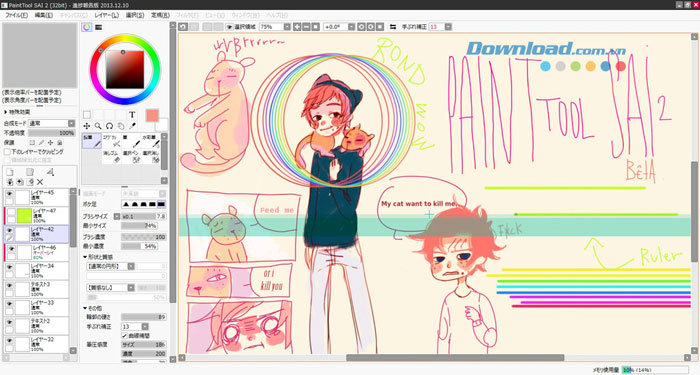Select the レイヤー32 layer row
This screenshot has width=700, height=375.
pyautogui.click(x=36, y=344)
